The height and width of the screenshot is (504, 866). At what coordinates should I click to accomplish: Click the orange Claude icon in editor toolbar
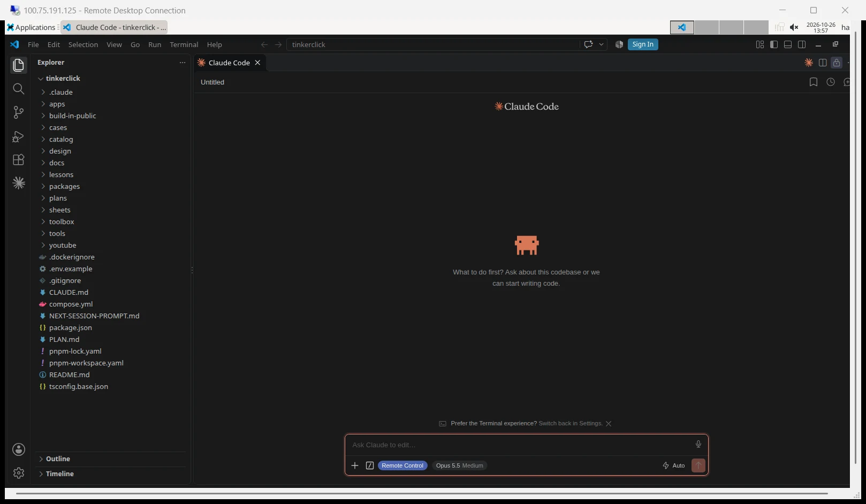(809, 63)
